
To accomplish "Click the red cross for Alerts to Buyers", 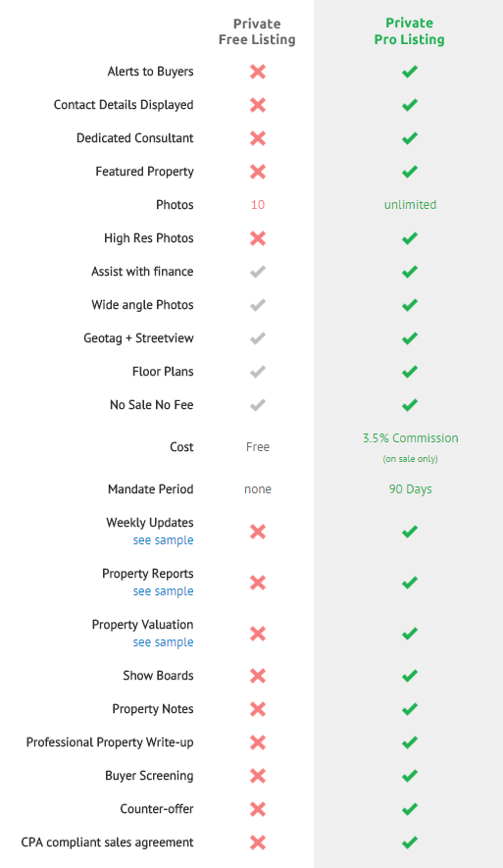I will click(258, 72).
